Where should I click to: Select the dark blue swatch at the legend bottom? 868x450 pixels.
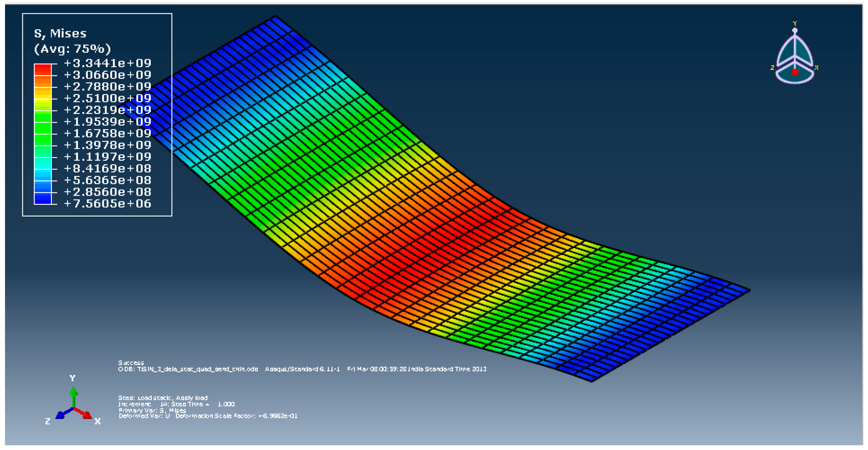coord(43,198)
